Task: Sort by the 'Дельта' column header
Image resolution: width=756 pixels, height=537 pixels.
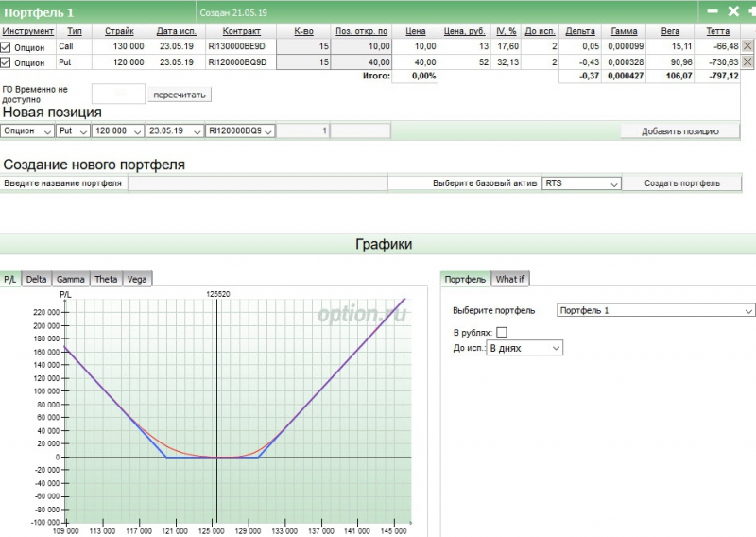Action: [x=580, y=31]
